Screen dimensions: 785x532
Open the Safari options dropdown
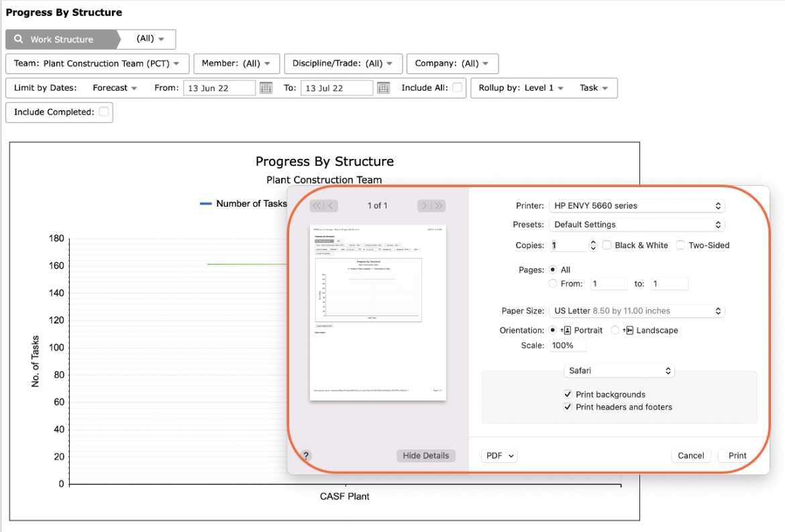(619, 371)
